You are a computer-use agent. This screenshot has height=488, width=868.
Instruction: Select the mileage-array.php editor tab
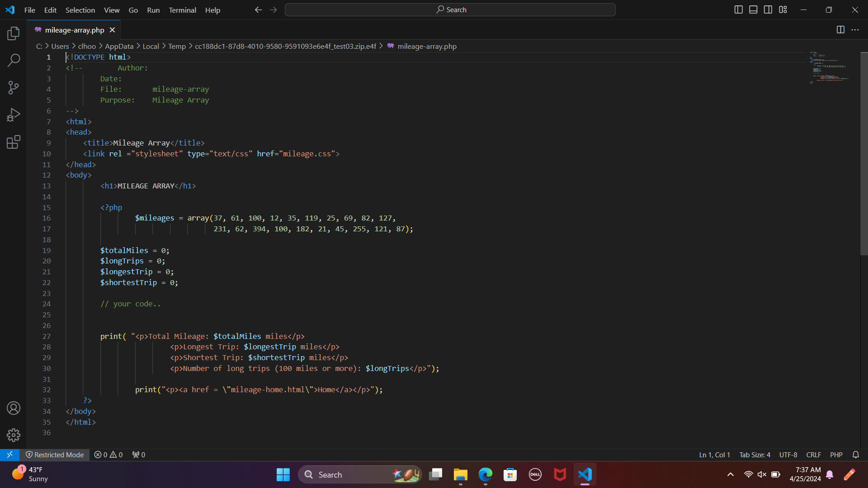[74, 30]
